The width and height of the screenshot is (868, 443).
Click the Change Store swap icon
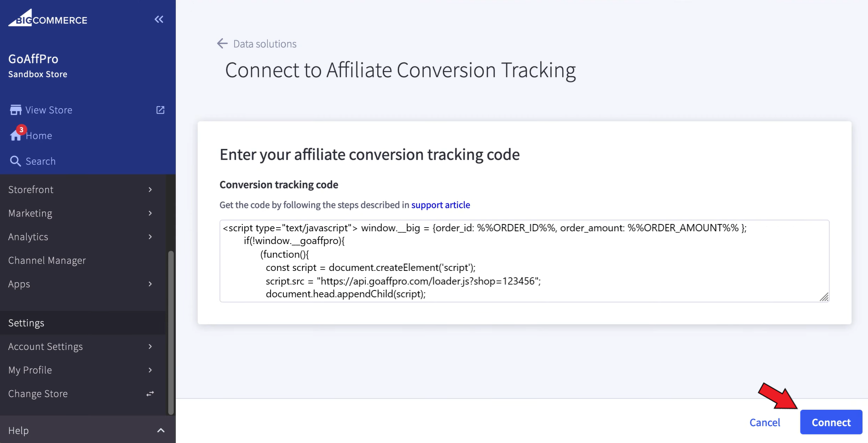[x=150, y=394]
